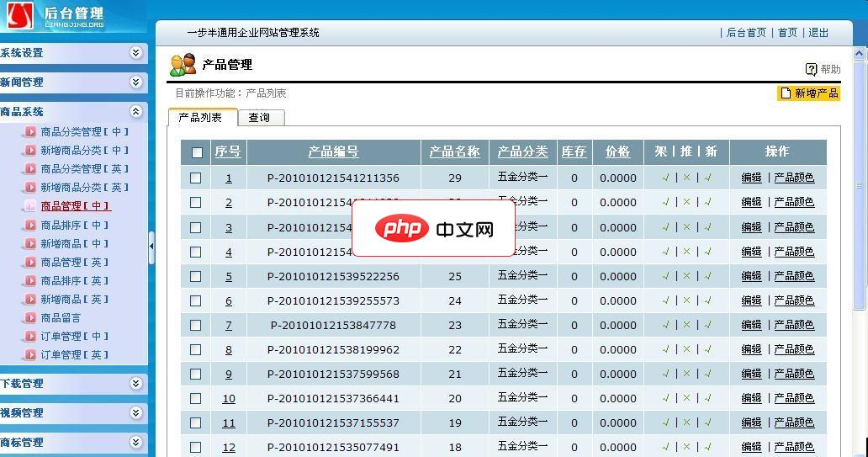Open 商品分类管理【英】 sidebar entry

[84, 169]
